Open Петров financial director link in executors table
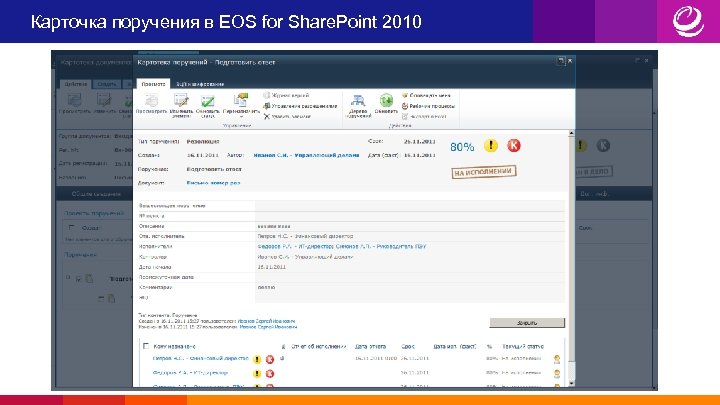The height and width of the screenshot is (405, 720). click(200, 358)
